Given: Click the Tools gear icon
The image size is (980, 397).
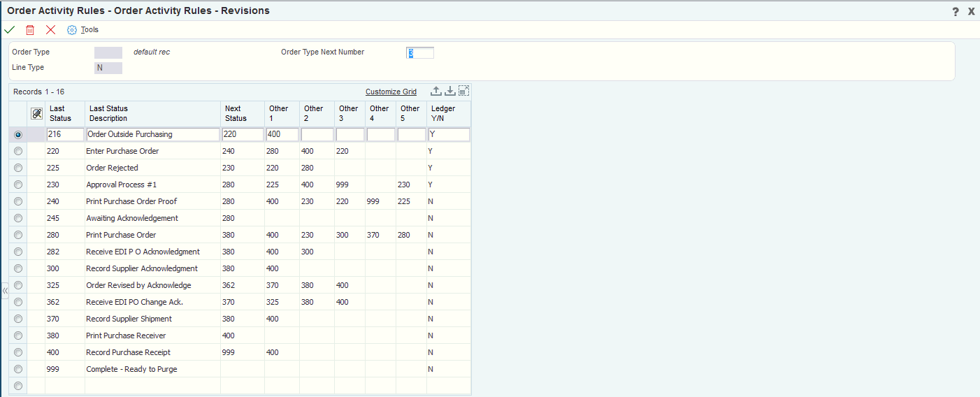Looking at the screenshot, I should point(71,30).
